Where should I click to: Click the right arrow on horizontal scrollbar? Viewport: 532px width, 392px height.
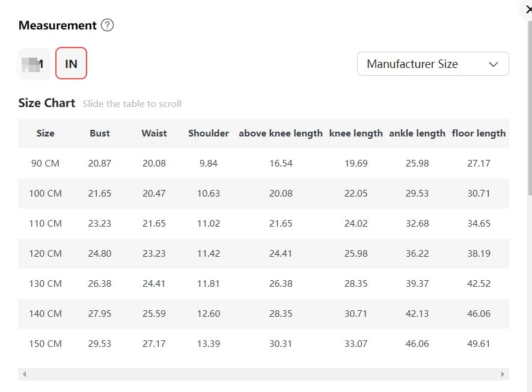coord(503,374)
